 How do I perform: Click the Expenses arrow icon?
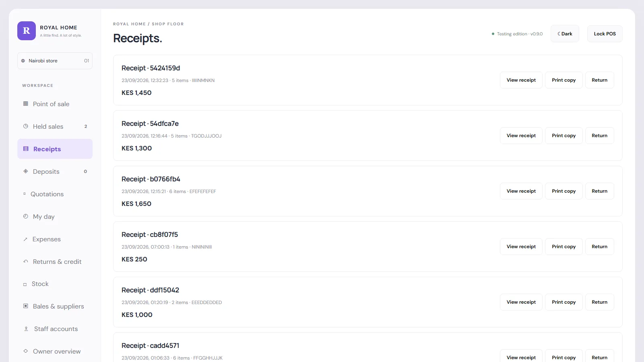click(x=25, y=239)
